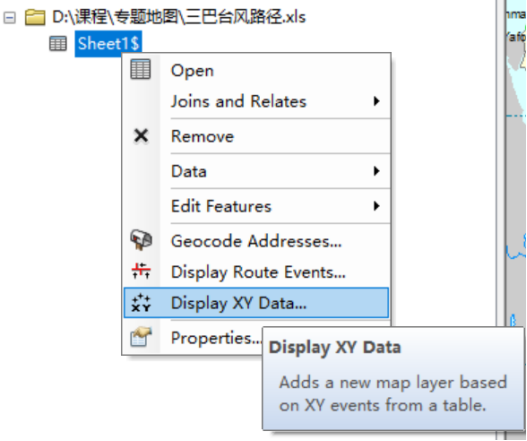The height and width of the screenshot is (441, 527).
Task: Expand the Joins and Relates submenu arrow
Action: click(x=376, y=101)
